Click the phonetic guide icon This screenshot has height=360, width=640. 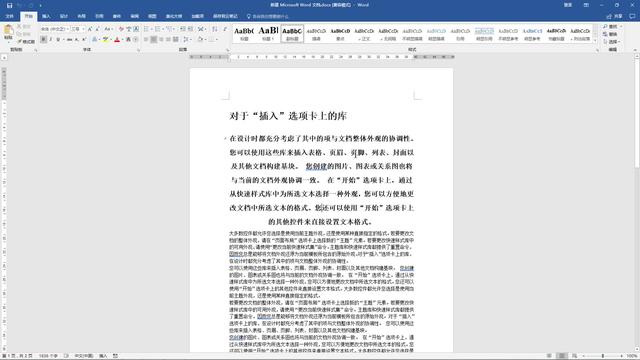pos(129,29)
